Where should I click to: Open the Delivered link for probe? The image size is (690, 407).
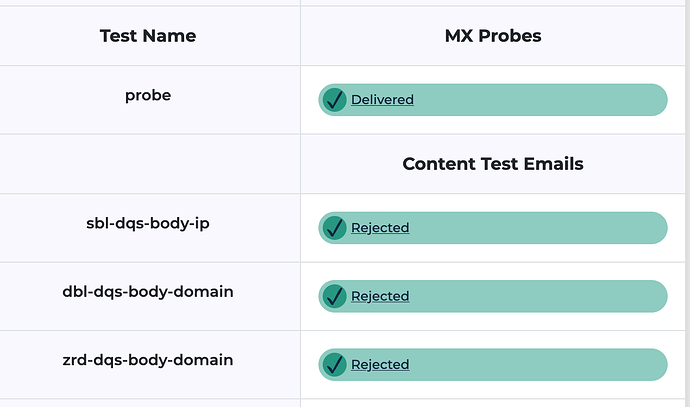[382, 99]
